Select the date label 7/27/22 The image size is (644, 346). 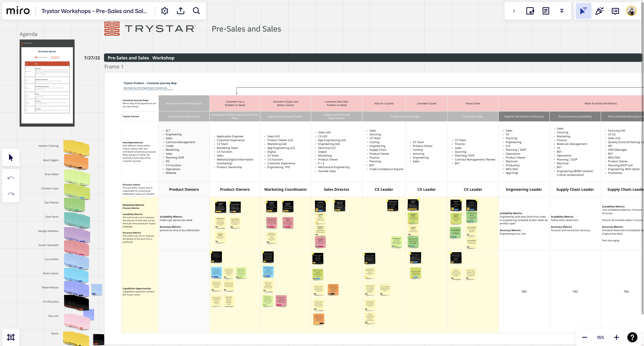92,58
